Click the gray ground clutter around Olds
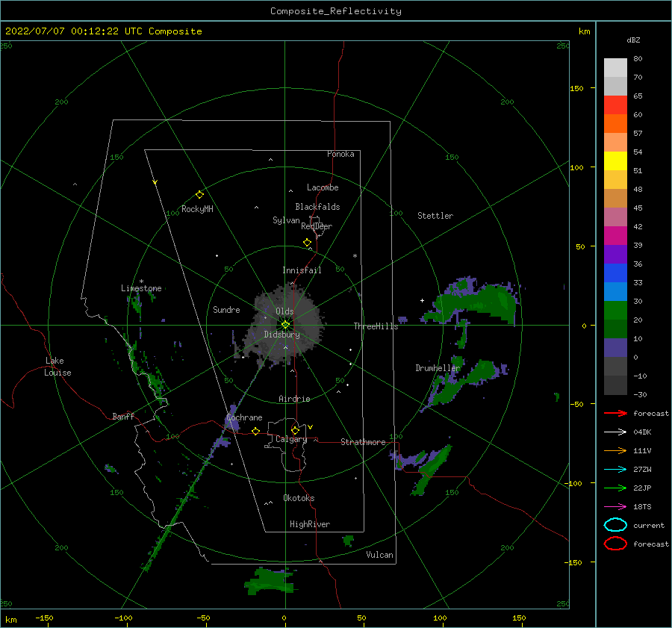 point(283,323)
